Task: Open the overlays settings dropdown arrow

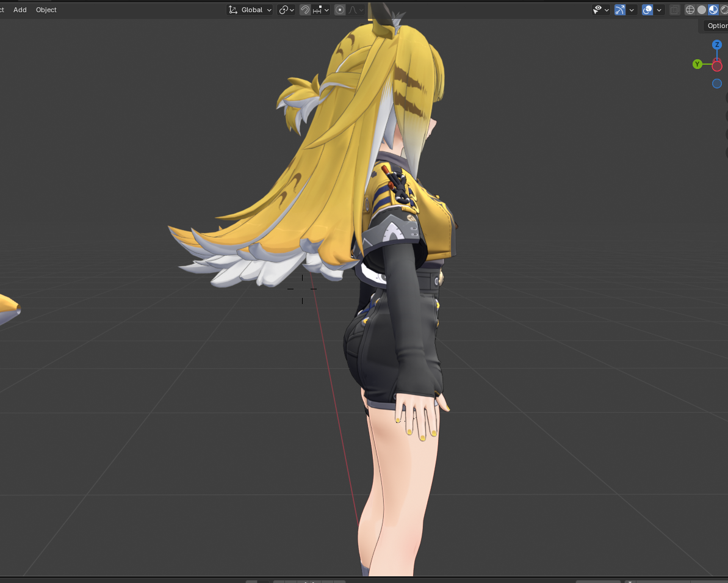Action: (x=659, y=10)
